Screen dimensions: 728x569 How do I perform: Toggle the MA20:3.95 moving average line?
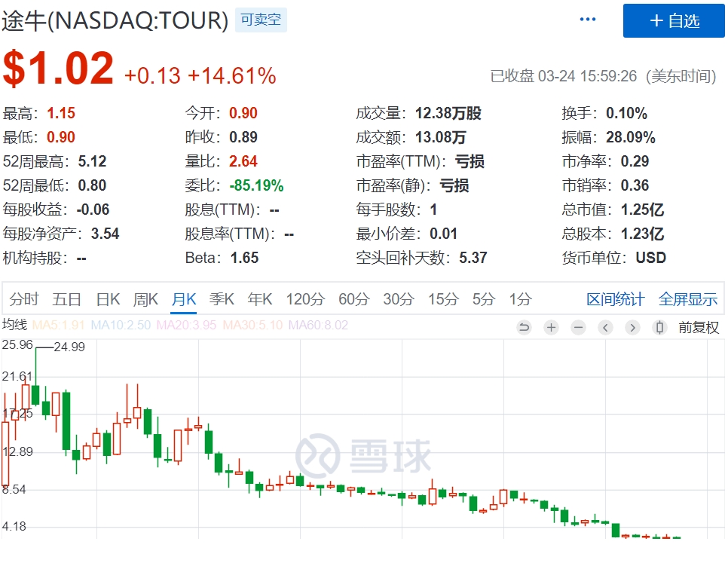tap(187, 325)
